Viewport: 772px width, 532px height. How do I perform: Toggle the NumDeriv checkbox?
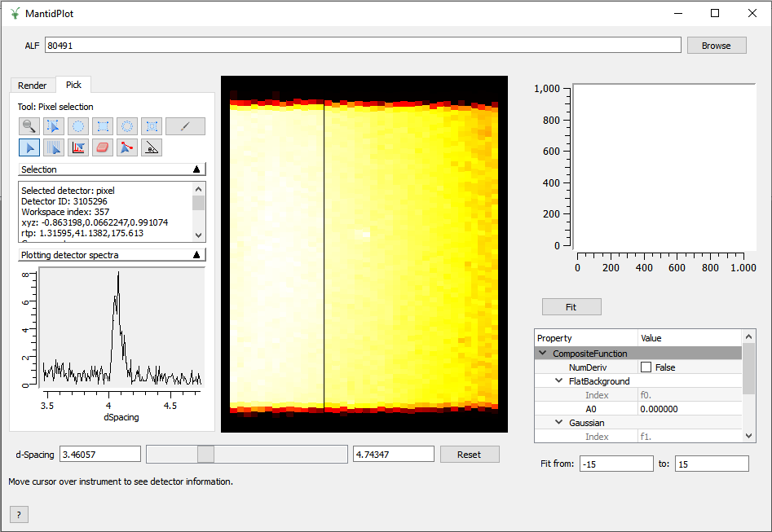pyautogui.click(x=646, y=367)
